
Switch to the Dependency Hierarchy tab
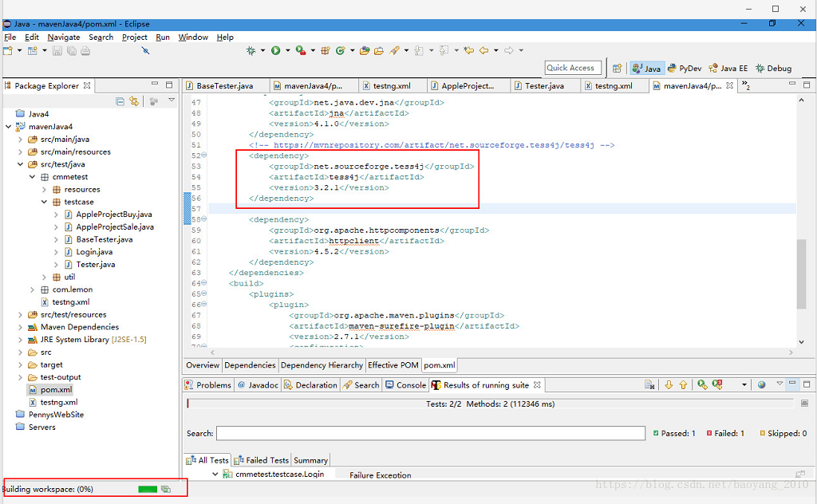[x=322, y=365]
